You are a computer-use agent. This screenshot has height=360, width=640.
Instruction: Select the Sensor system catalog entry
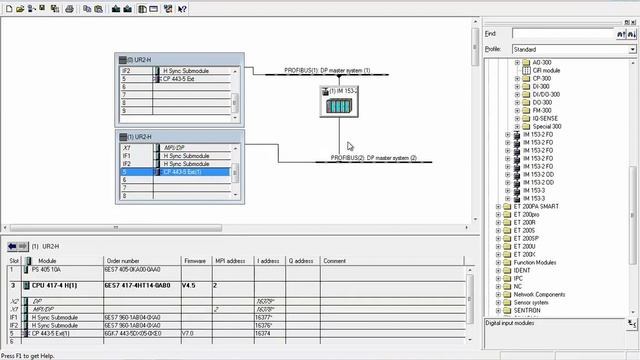[531, 302]
